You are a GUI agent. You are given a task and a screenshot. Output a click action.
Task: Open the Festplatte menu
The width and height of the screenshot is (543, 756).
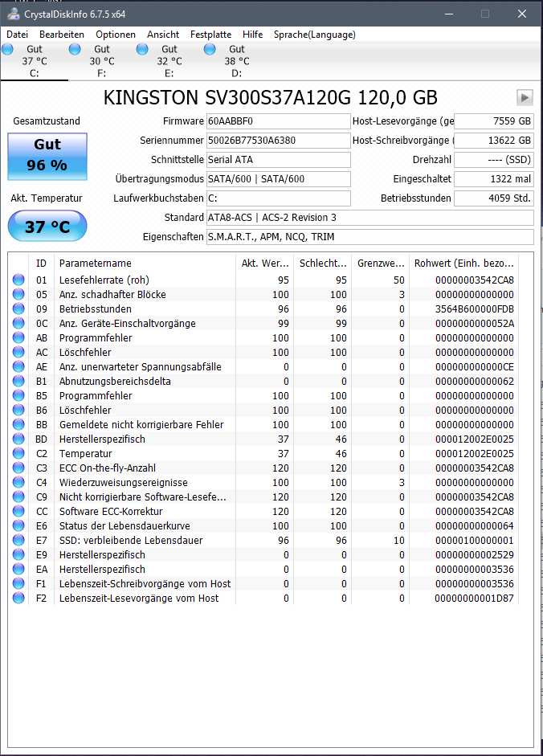tap(210, 35)
